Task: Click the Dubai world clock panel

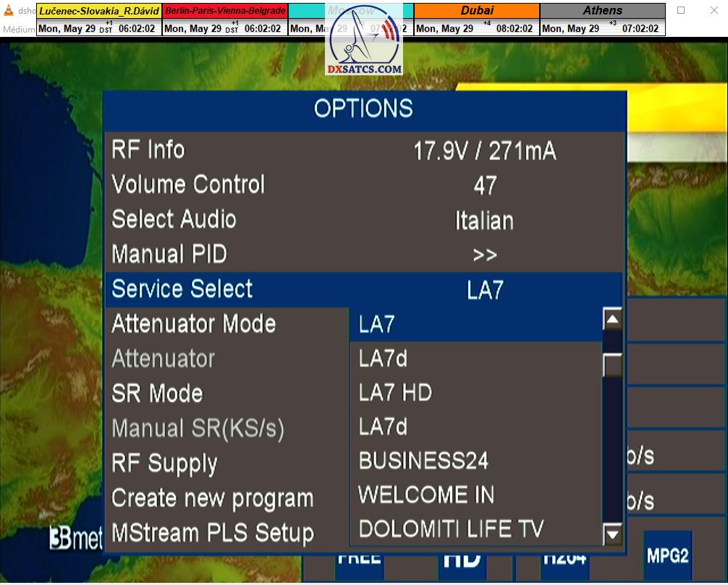Action: 476,20
